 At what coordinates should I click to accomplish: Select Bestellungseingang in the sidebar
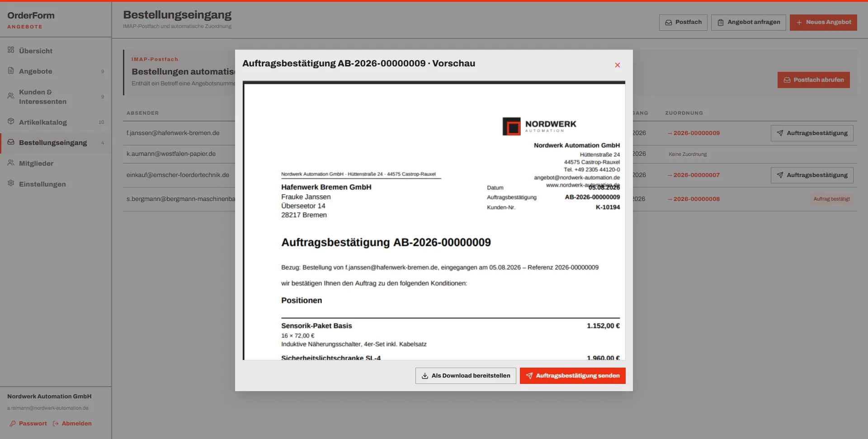pyautogui.click(x=56, y=143)
